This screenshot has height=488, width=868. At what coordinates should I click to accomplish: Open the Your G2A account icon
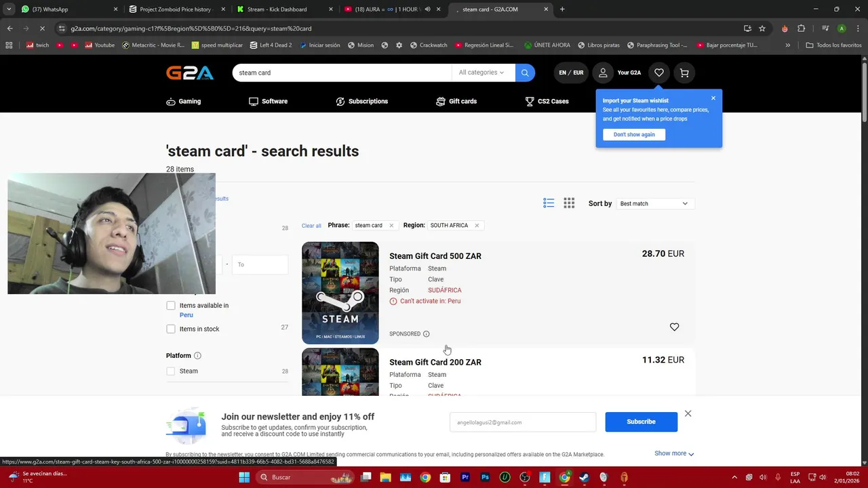[603, 73]
